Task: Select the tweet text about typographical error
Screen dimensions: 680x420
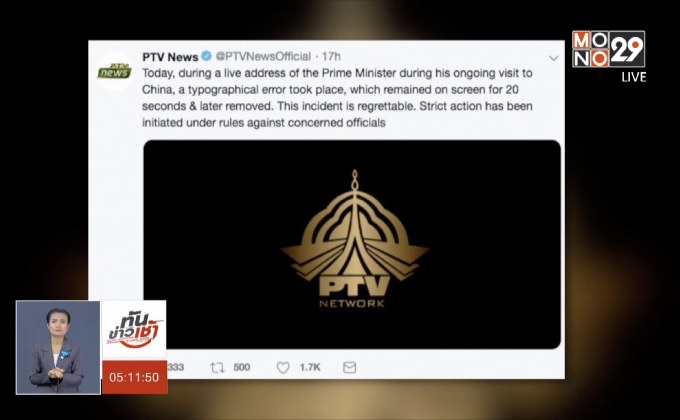Action: (337, 98)
